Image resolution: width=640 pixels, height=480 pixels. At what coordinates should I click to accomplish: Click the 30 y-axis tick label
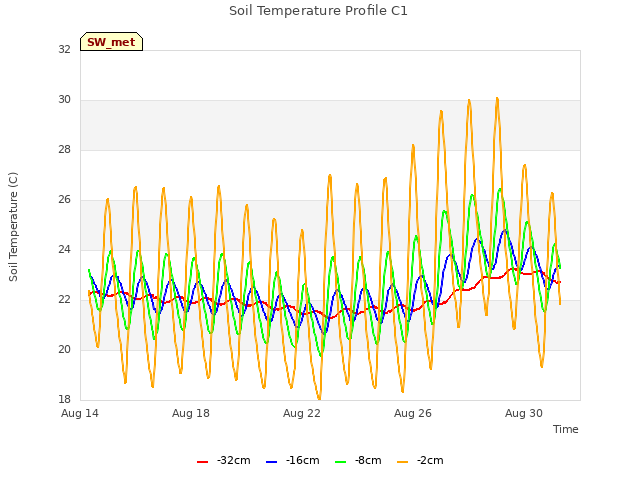[64, 100]
